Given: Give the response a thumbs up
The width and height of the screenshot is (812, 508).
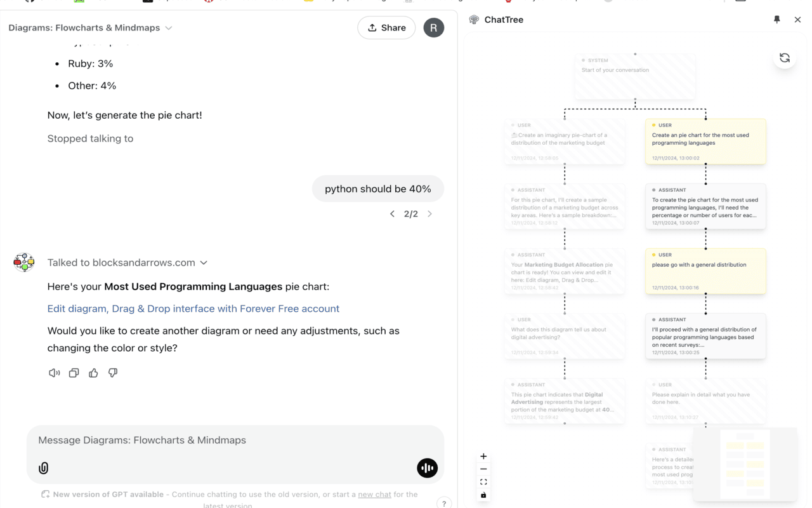Looking at the screenshot, I should (x=93, y=373).
